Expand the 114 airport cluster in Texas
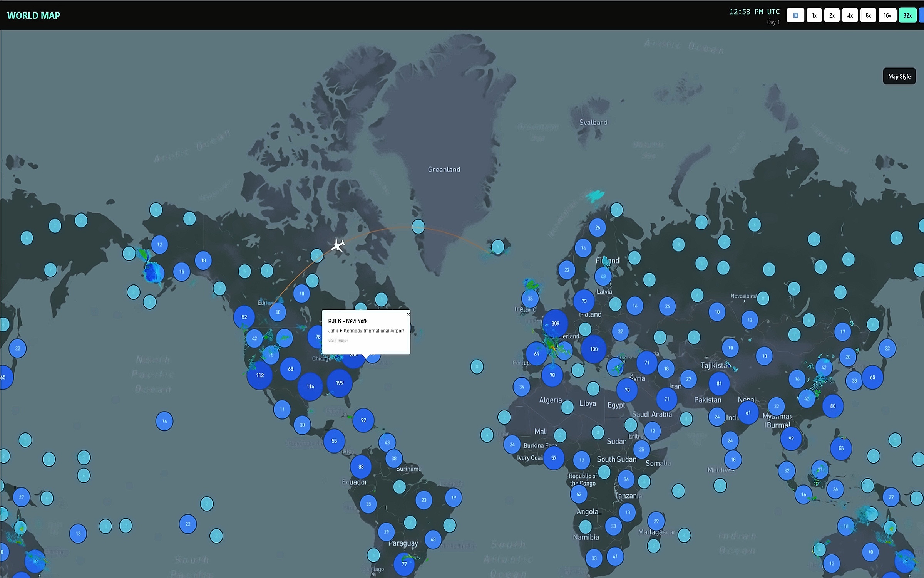This screenshot has height=578, width=924. point(310,386)
